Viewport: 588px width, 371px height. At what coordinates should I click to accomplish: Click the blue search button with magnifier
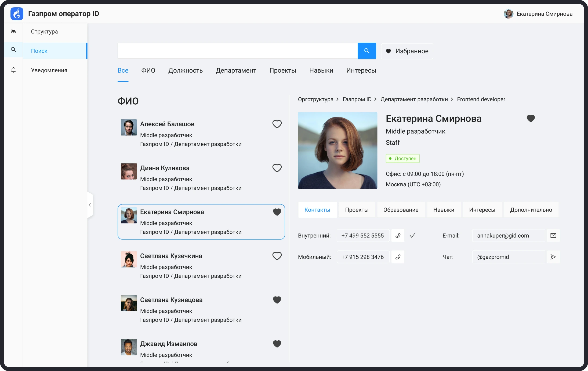367,51
